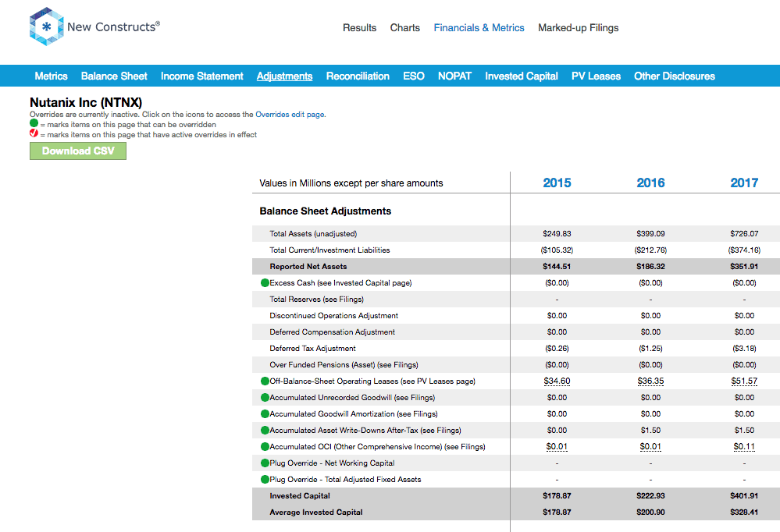Click 2016 Total Assets value $399.09
The width and height of the screenshot is (780, 532).
click(650, 234)
